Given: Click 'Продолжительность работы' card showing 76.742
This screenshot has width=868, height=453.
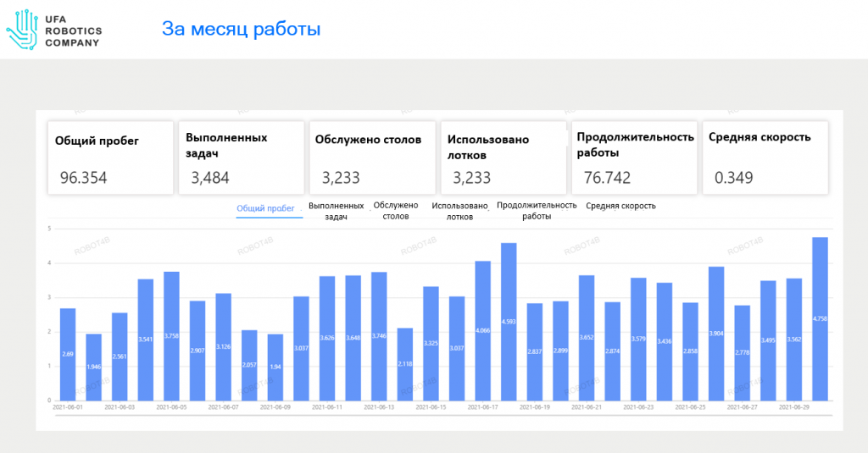Looking at the screenshot, I should (x=634, y=158).
